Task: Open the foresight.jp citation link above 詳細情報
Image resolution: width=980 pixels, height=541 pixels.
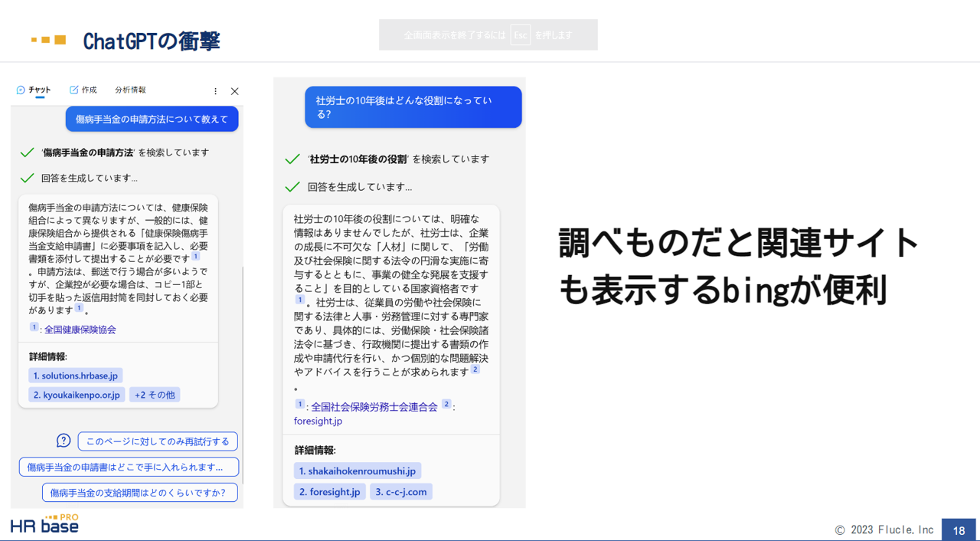Action: coord(318,421)
